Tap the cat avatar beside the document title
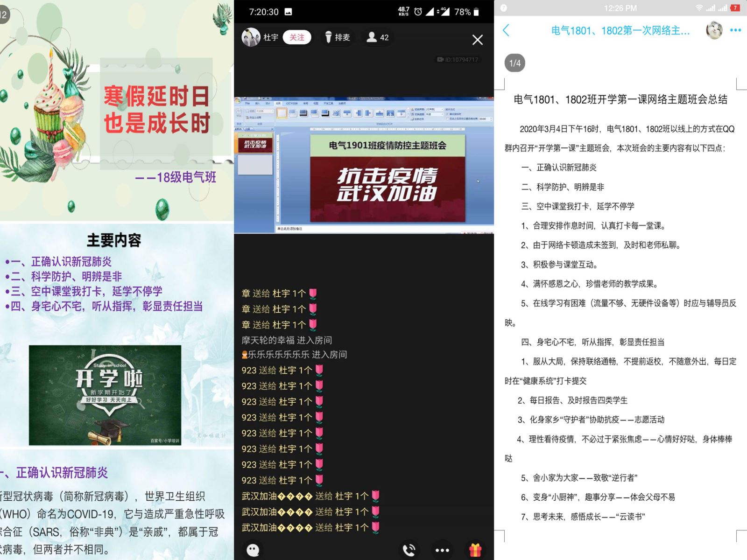Screen dimensions: 747x560 coord(714,30)
